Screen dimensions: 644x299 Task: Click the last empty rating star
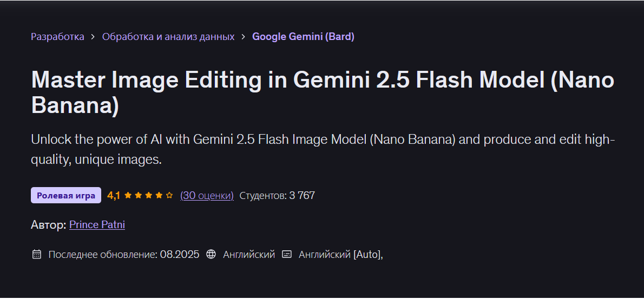[169, 195]
